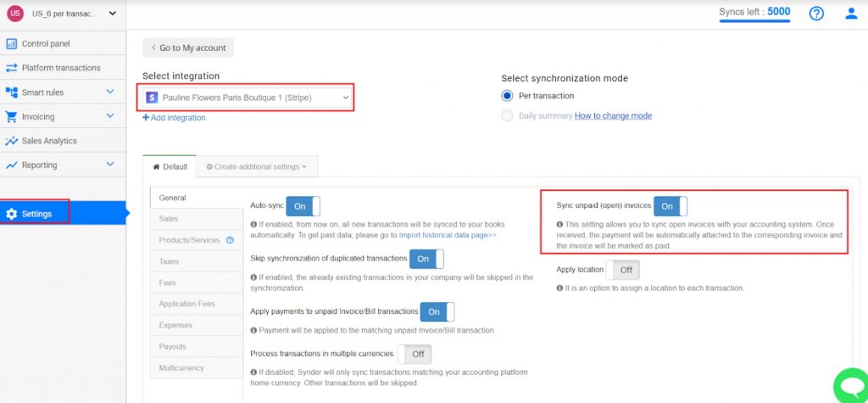The image size is (868, 403).
Task: Toggle the Auto-sync switch
Action: pos(303,206)
